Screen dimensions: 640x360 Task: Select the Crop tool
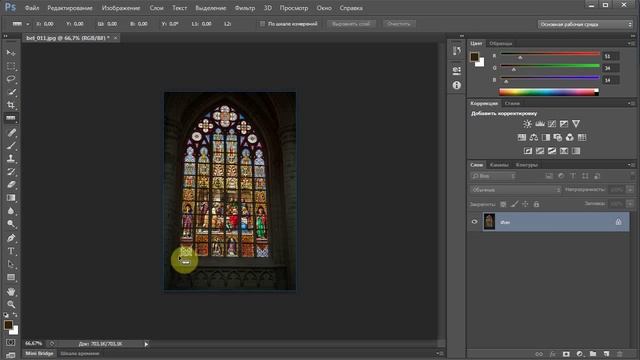click(11, 105)
